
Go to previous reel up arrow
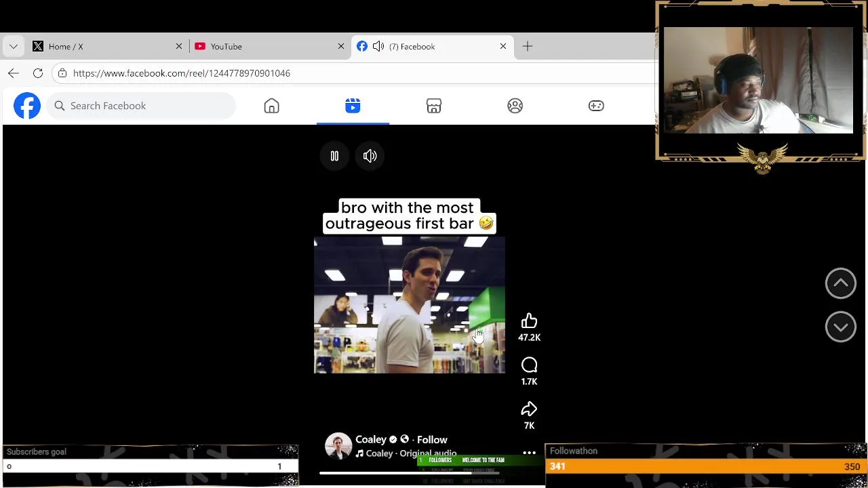click(840, 283)
